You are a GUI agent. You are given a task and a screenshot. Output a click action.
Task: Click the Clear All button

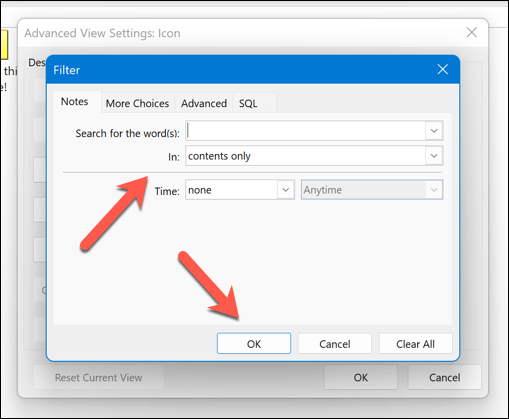point(415,344)
